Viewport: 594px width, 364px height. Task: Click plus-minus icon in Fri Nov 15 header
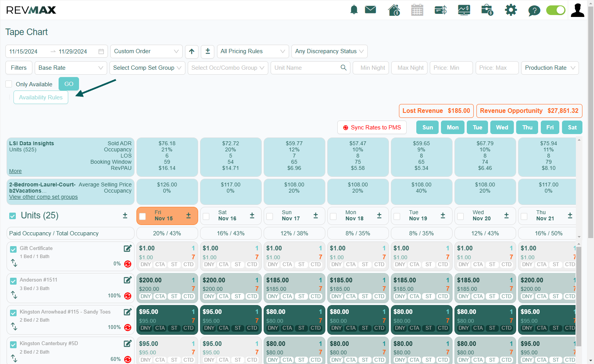[x=188, y=216]
